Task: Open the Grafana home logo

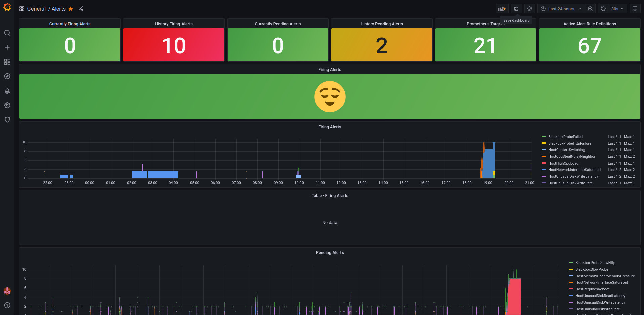Action: pos(7,7)
